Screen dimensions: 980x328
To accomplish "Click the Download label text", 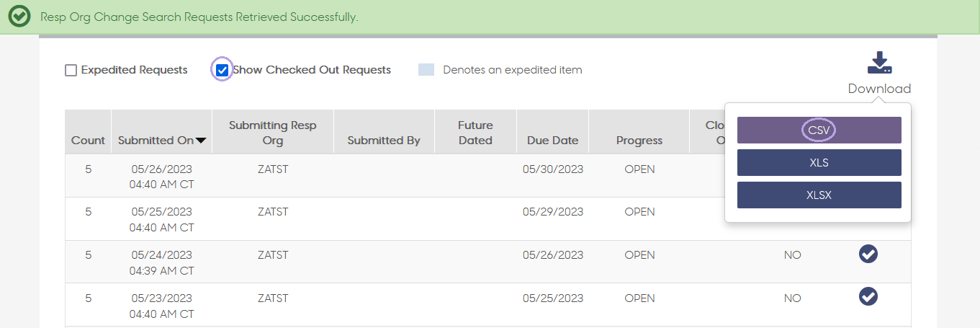I will [x=879, y=89].
